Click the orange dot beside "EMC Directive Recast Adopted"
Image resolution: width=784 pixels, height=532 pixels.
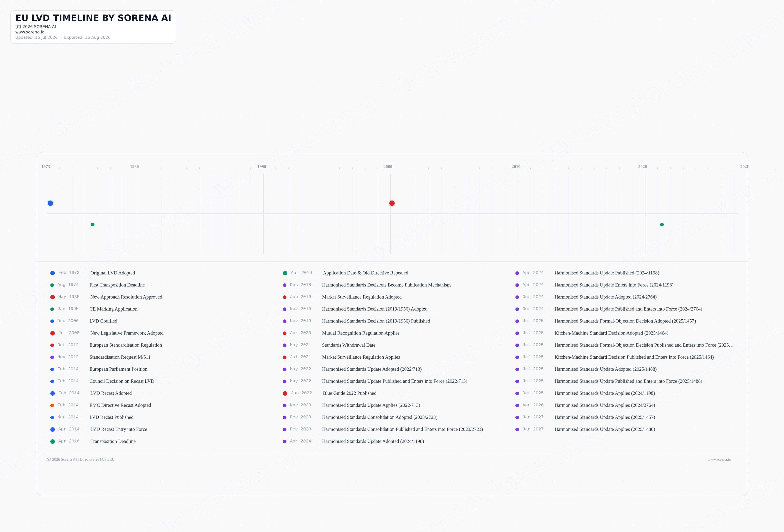52,406
